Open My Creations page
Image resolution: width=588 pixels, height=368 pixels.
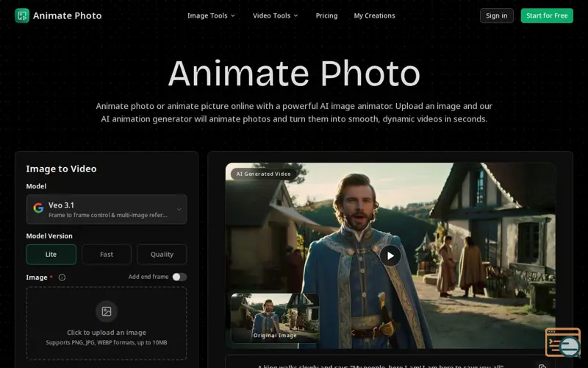374,15
